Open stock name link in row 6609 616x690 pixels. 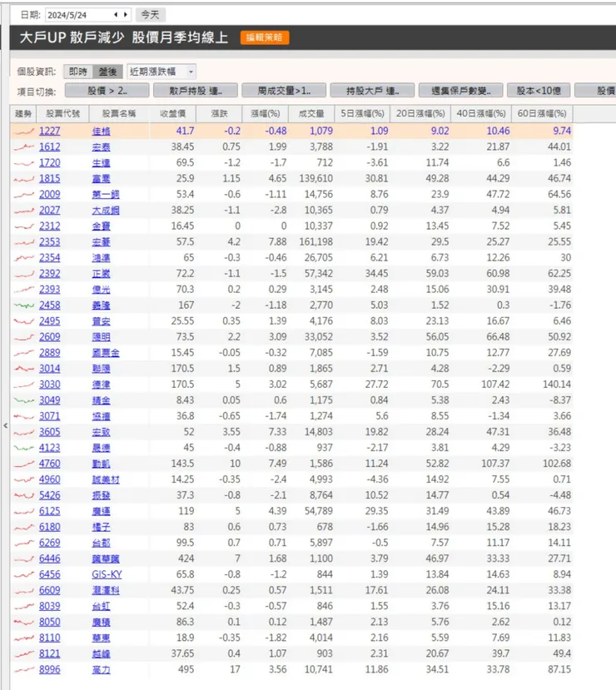(x=106, y=591)
